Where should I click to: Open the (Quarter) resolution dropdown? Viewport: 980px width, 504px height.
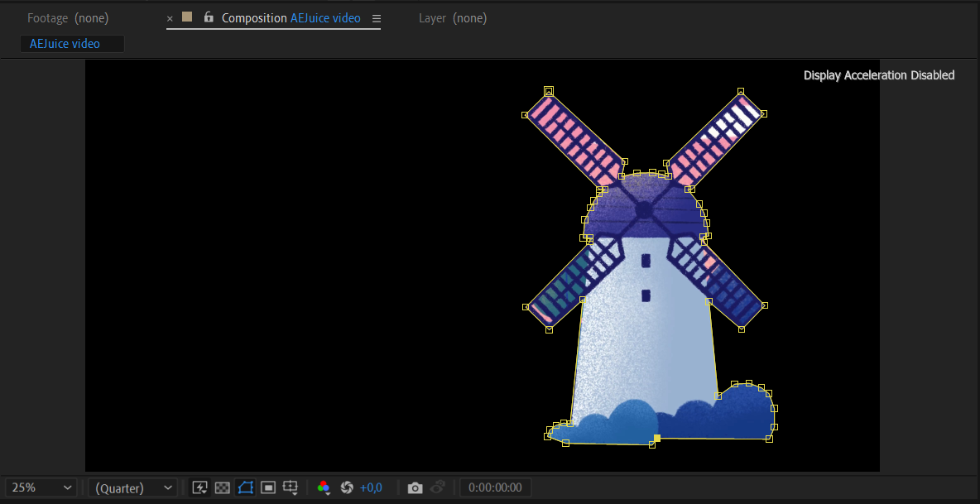(132, 487)
